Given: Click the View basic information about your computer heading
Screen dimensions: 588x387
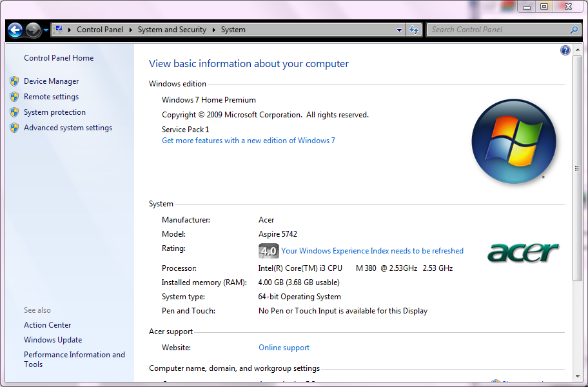Looking at the screenshot, I should [x=249, y=64].
